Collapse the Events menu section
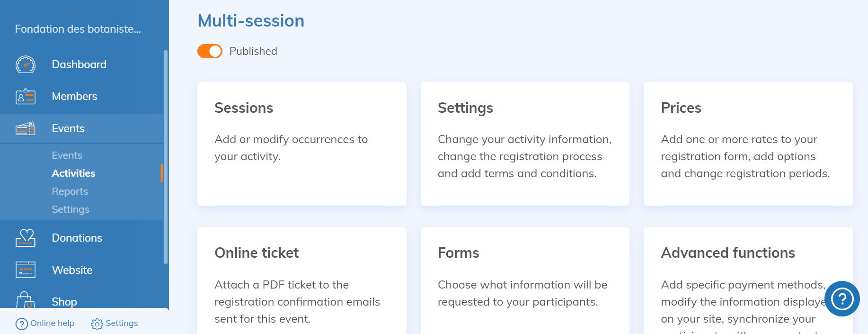868x334 pixels. [68, 128]
